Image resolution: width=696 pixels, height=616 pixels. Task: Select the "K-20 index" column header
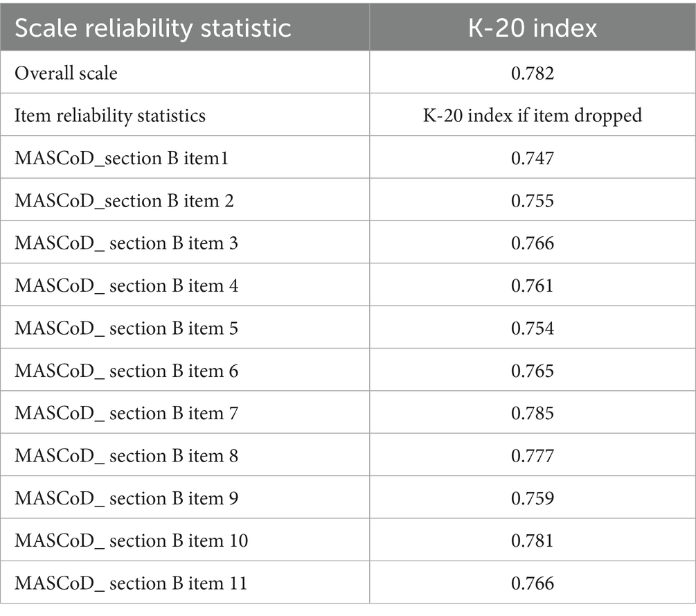coord(533,29)
